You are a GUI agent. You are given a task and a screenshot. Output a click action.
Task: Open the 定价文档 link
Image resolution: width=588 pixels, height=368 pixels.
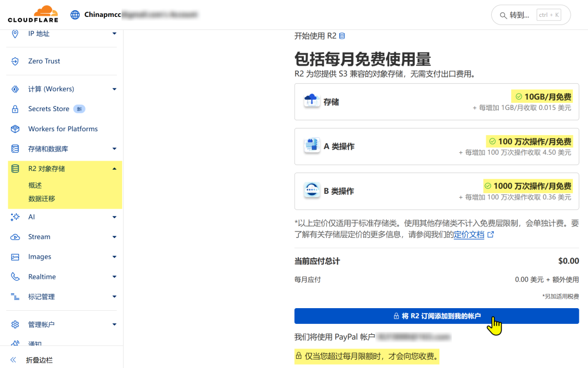pyautogui.click(x=470, y=234)
